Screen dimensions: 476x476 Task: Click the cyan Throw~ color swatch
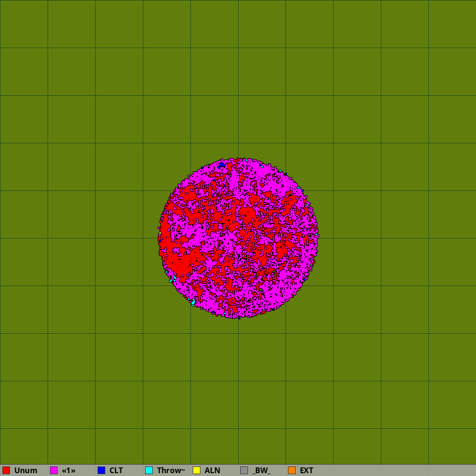[x=149, y=470]
